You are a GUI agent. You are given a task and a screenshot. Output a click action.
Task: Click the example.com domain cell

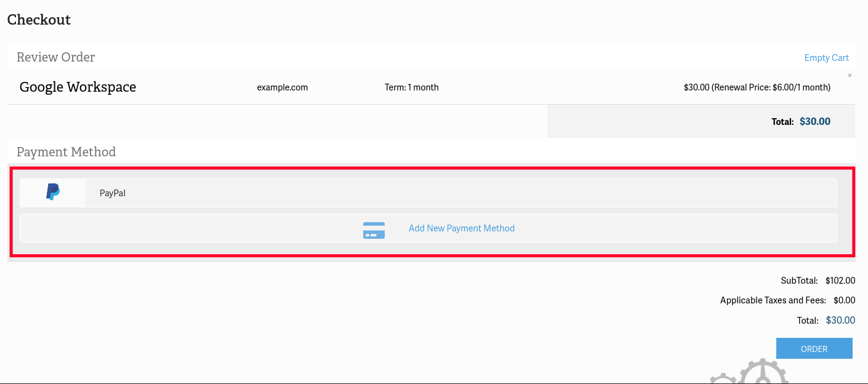(x=283, y=87)
